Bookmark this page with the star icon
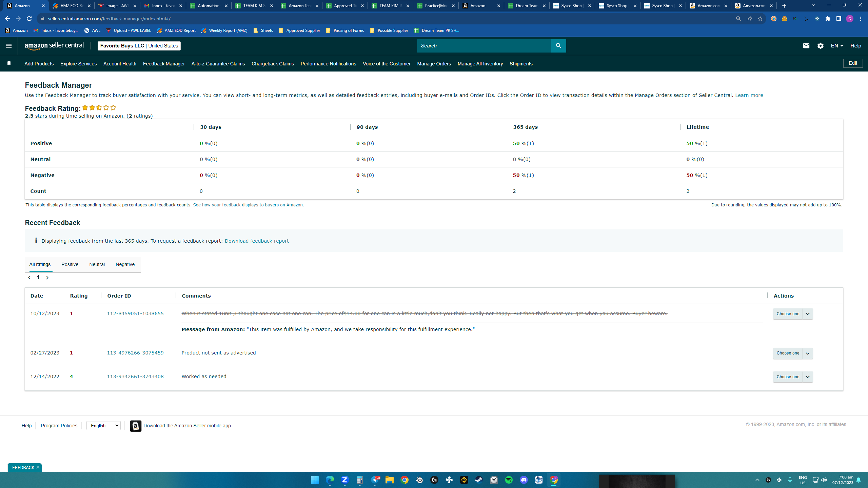 (x=760, y=19)
